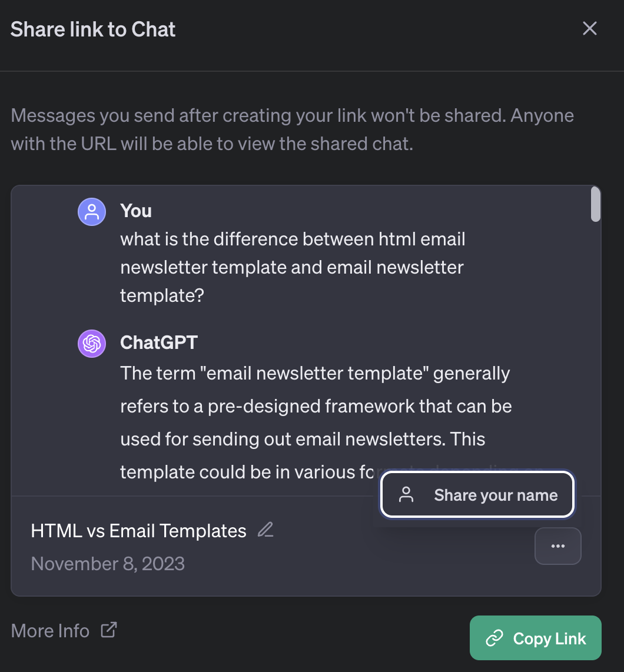Click the pencil icon to rename chat title
The image size is (624, 672).
(x=265, y=530)
